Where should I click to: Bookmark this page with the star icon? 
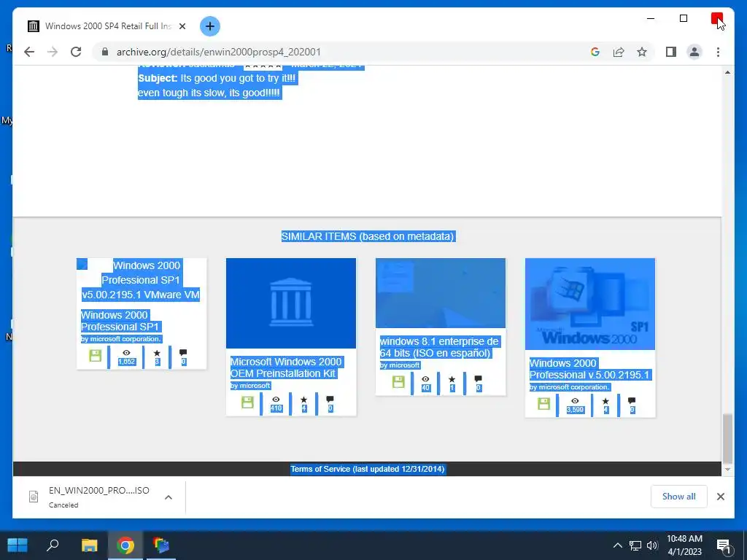pyautogui.click(x=642, y=52)
